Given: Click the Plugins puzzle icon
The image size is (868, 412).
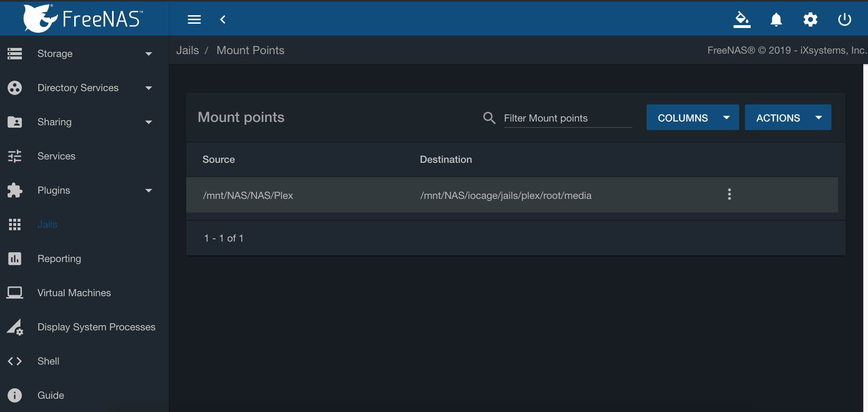Looking at the screenshot, I should pyautogui.click(x=15, y=190).
